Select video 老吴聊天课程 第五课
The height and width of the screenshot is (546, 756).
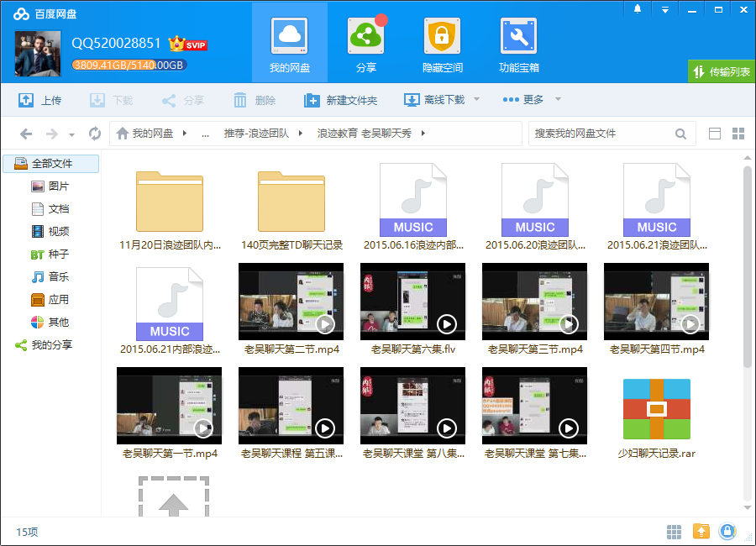[x=291, y=413]
